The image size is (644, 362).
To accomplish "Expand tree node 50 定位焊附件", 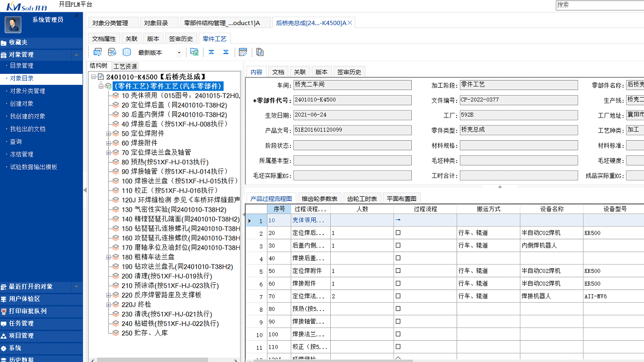I will pos(108,134).
